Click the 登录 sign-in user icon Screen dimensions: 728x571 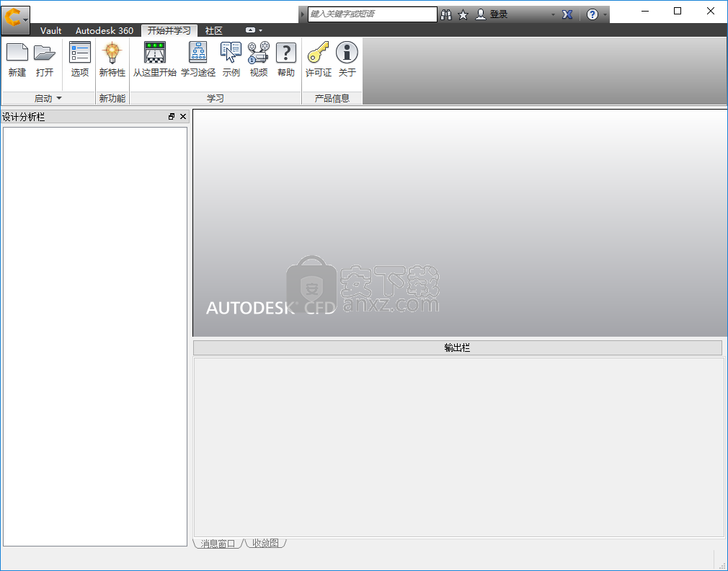[481, 14]
